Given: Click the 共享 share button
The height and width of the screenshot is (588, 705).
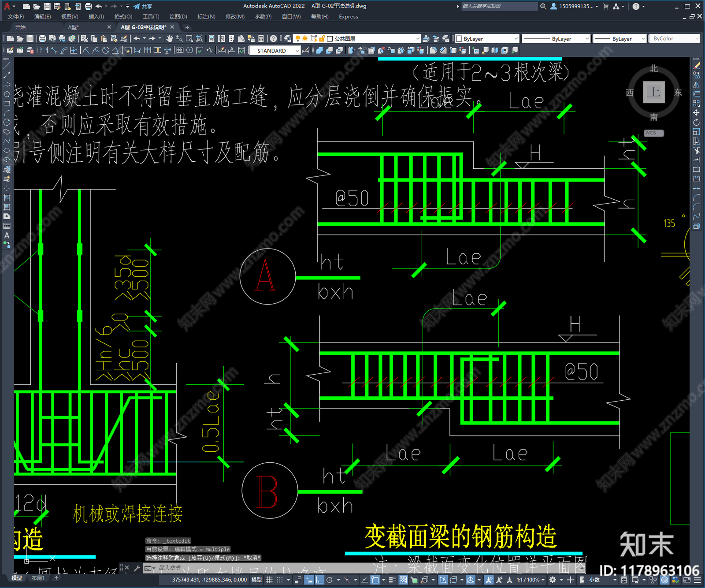Looking at the screenshot, I should click(x=143, y=6).
